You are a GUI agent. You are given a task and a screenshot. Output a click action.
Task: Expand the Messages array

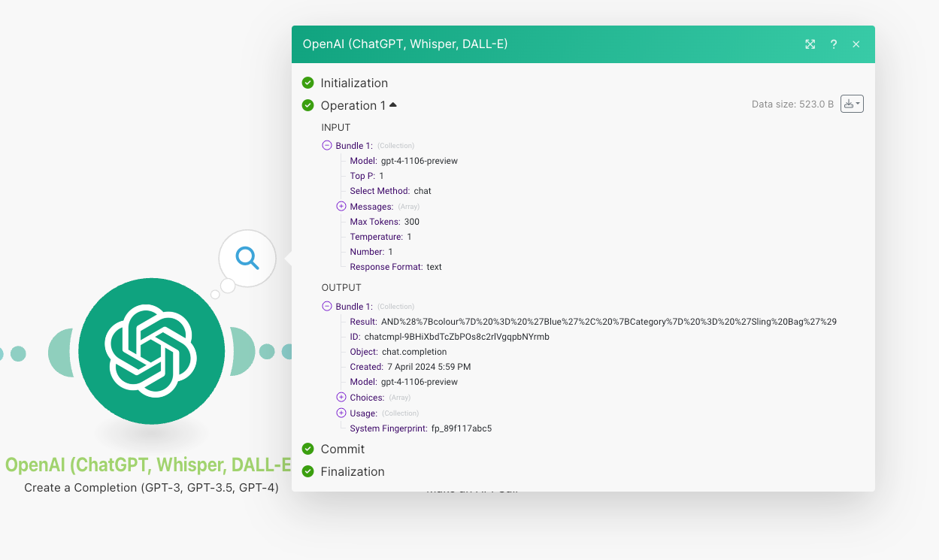tap(341, 206)
